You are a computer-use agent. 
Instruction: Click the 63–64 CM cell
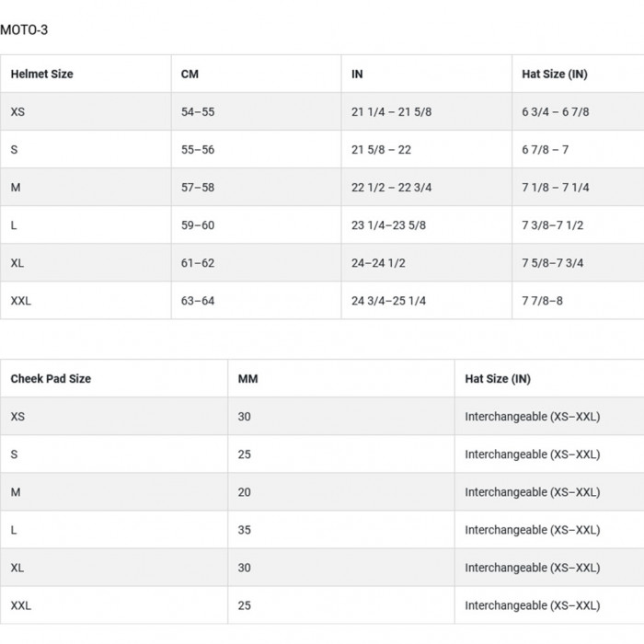[x=198, y=301]
